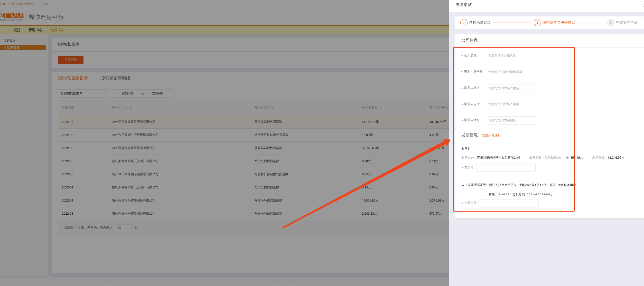Click the 申请退款 button
The height and width of the screenshot is (286, 644).
pyautogui.click(x=71, y=60)
